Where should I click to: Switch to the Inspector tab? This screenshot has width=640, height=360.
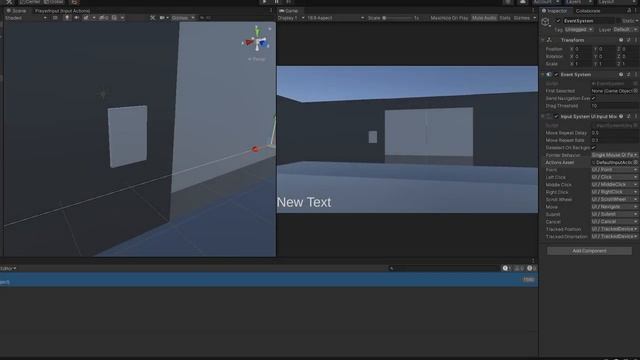tap(555, 11)
